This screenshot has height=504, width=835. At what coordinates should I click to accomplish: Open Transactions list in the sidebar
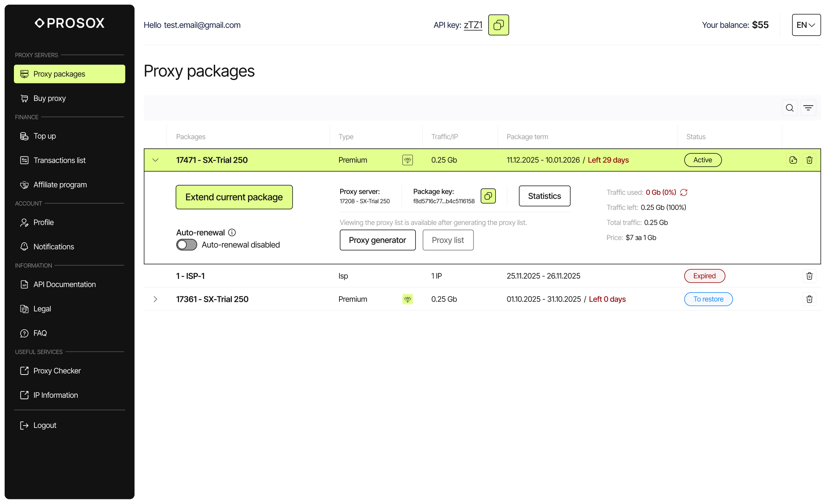tap(59, 160)
